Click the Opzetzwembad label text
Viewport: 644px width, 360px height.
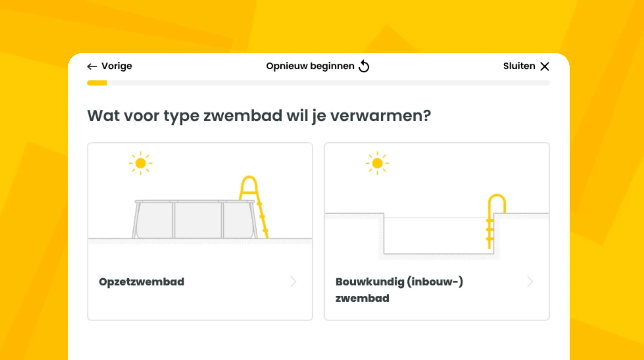(x=142, y=281)
